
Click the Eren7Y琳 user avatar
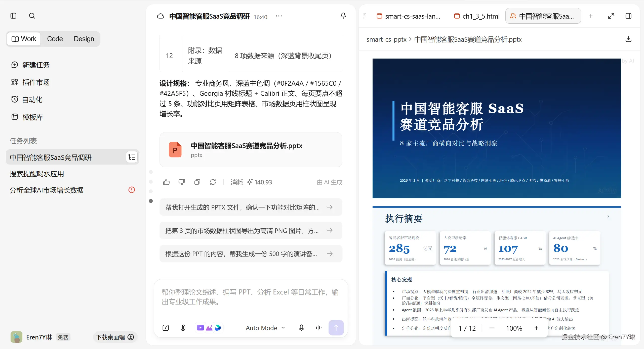coord(16,337)
